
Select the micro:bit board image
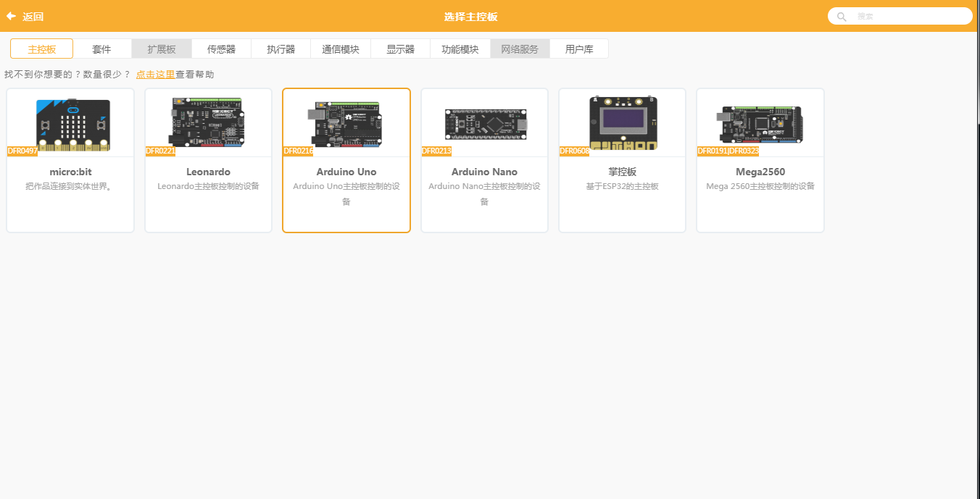click(x=73, y=125)
